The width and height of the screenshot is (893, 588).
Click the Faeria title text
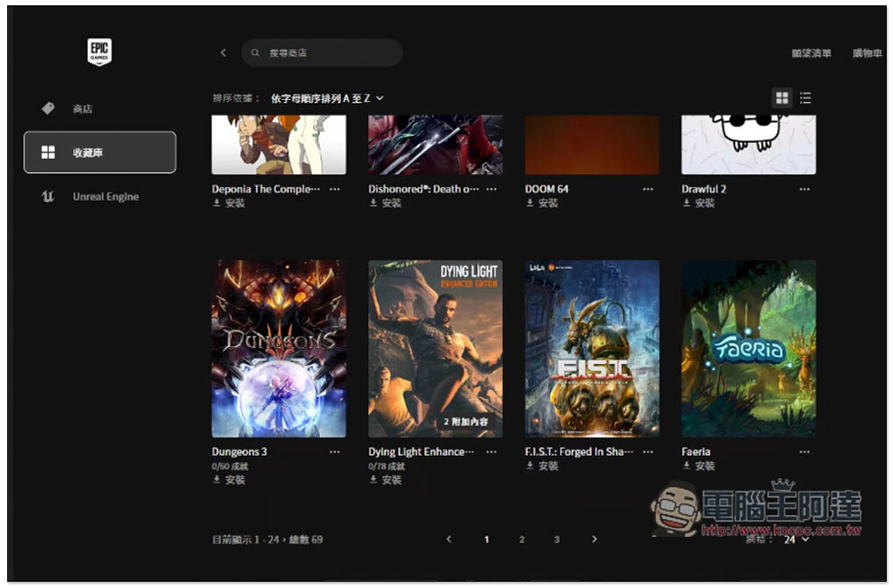tap(696, 452)
